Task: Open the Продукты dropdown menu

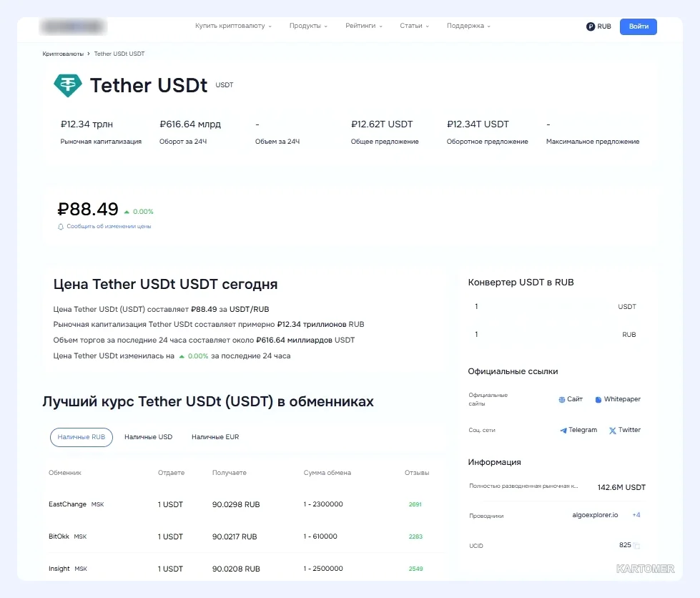Action: (308, 26)
